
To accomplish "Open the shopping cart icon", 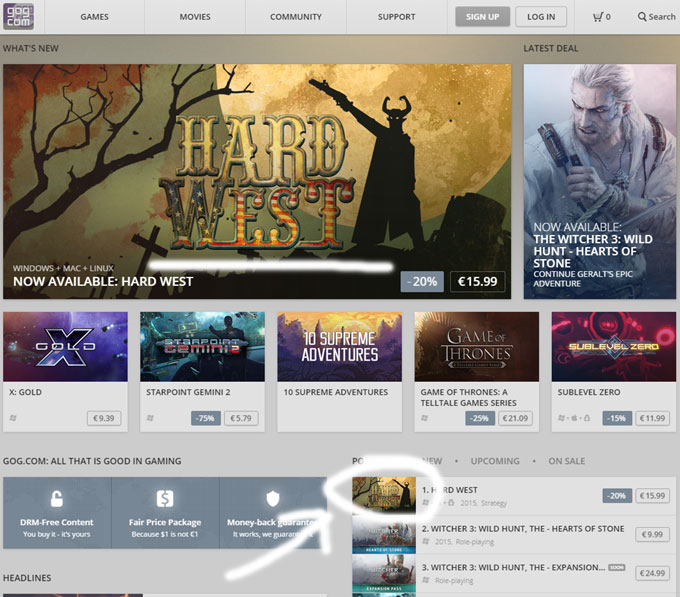I will pyautogui.click(x=598, y=17).
